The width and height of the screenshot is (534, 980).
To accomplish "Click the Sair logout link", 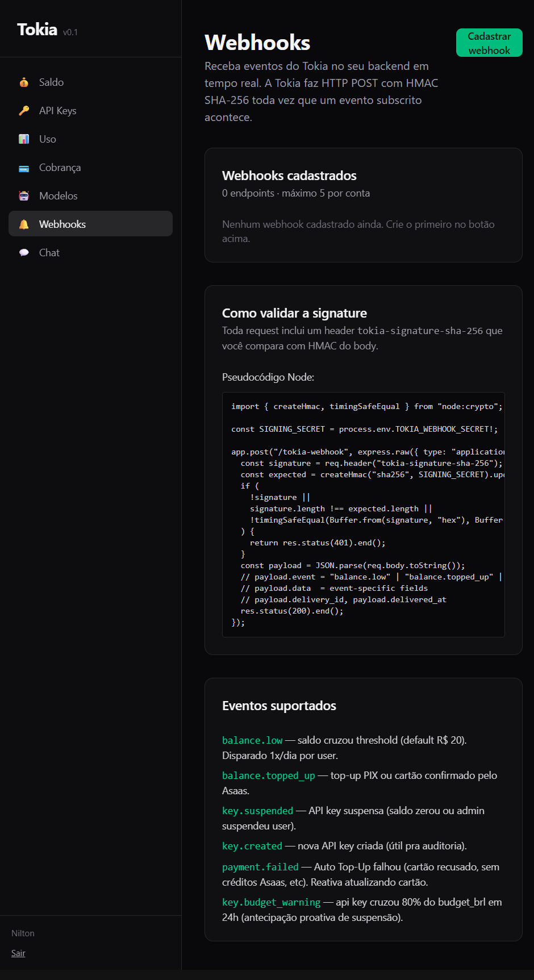I will tap(18, 953).
